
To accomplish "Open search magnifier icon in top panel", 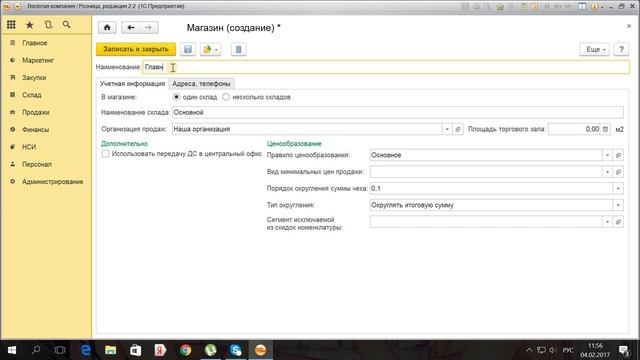I will point(67,25).
